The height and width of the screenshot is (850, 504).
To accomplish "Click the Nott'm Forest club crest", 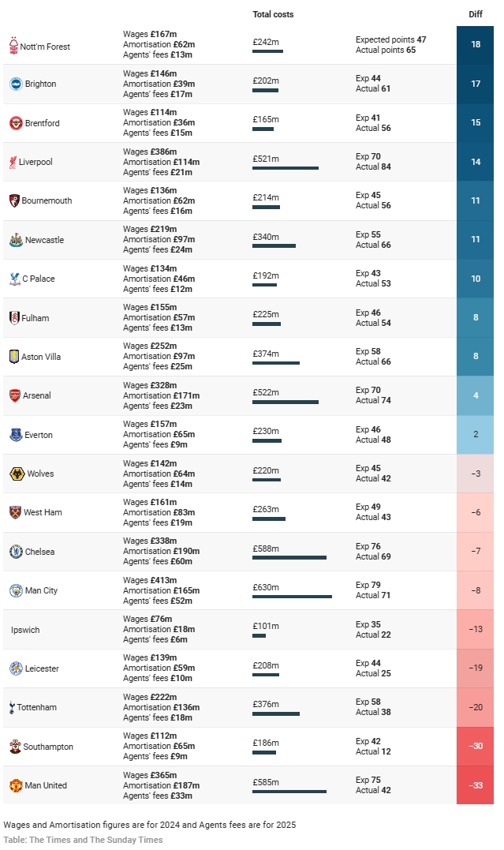I will (x=13, y=47).
